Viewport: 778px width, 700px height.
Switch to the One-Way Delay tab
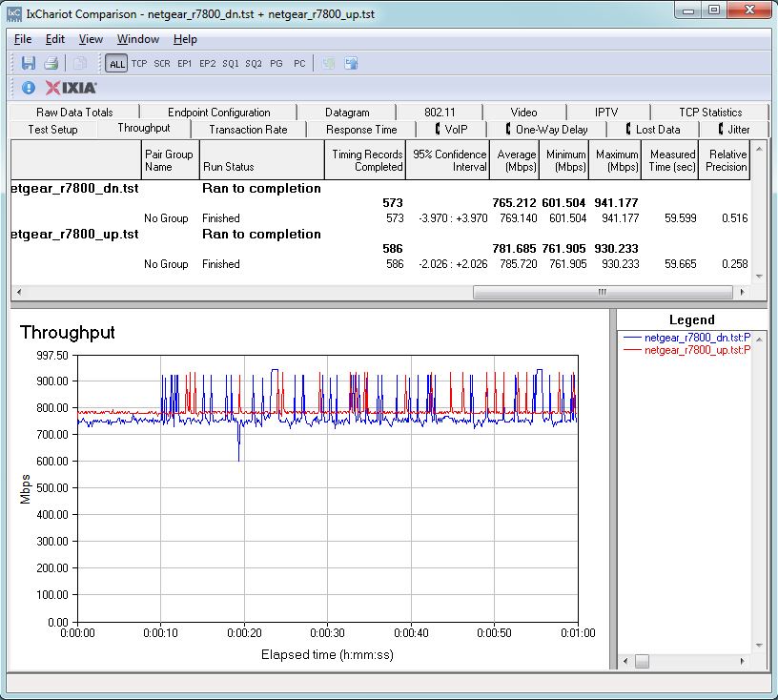[x=546, y=130]
